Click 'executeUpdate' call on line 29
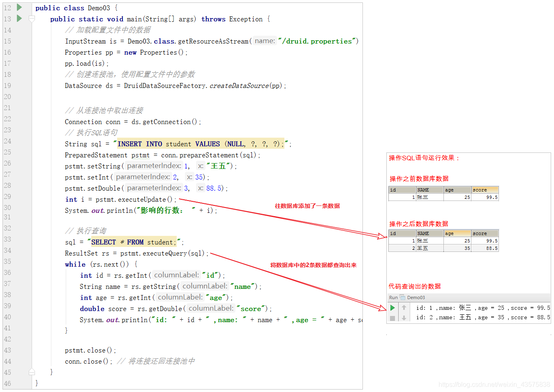 [x=142, y=199]
